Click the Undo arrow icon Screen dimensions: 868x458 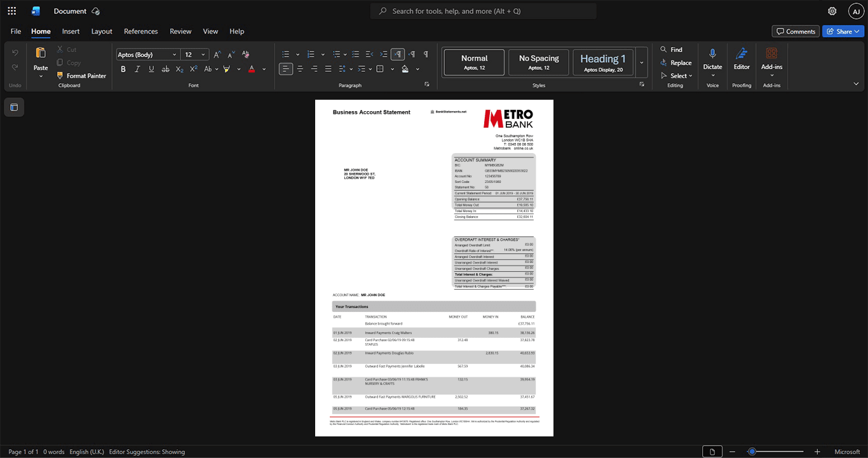click(15, 53)
